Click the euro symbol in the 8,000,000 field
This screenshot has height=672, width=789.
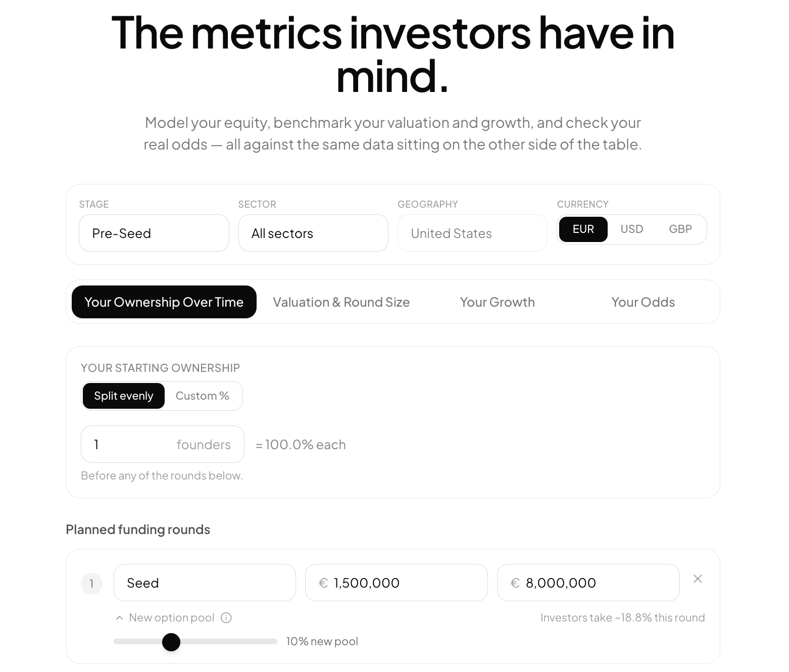coord(515,583)
